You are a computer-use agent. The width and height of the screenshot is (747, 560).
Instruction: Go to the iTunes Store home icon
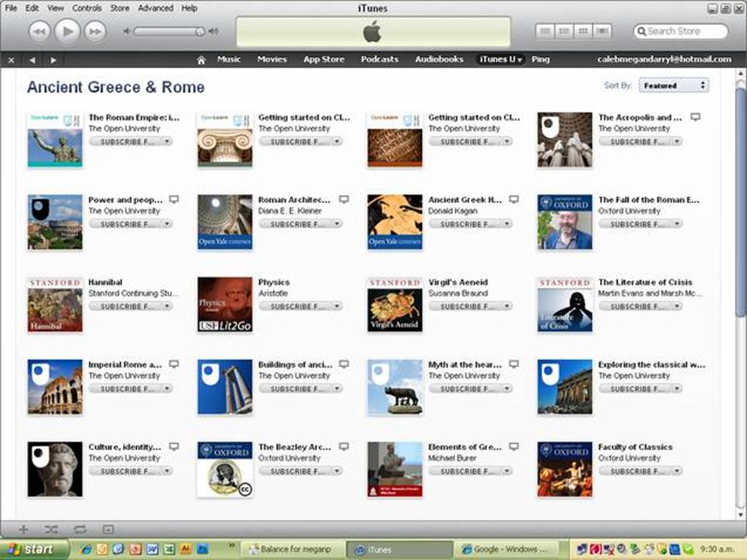(201, 60)
